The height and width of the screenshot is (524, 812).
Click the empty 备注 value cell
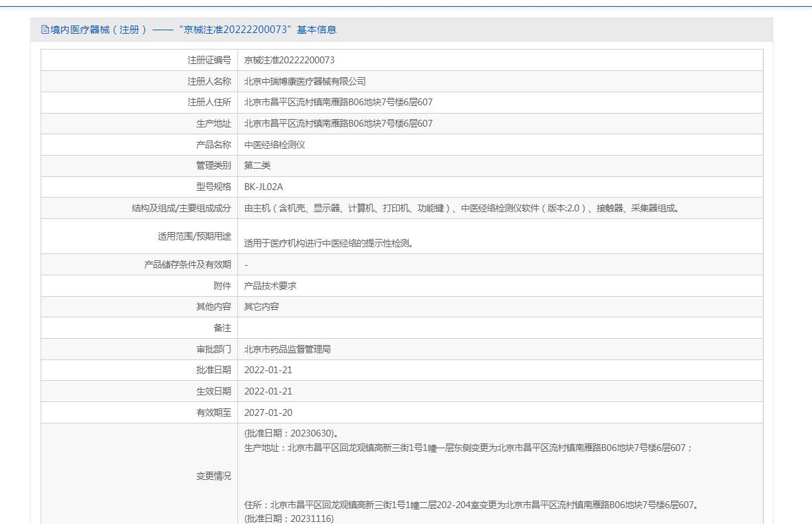[500, 328]
